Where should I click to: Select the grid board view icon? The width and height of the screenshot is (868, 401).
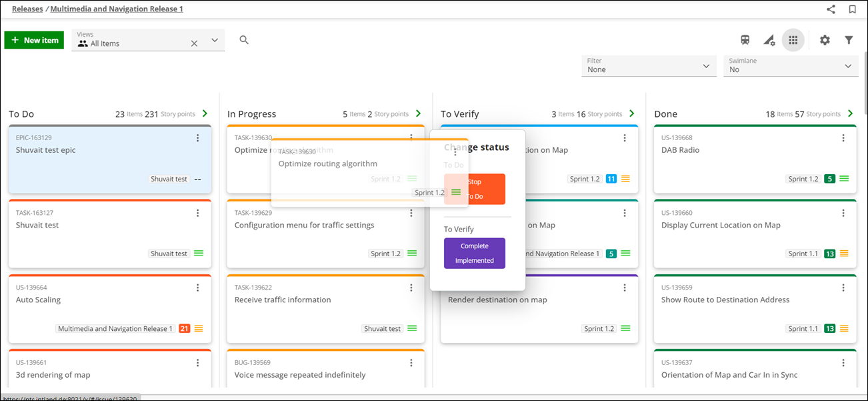pyautogui.click(x=793, y=40)
